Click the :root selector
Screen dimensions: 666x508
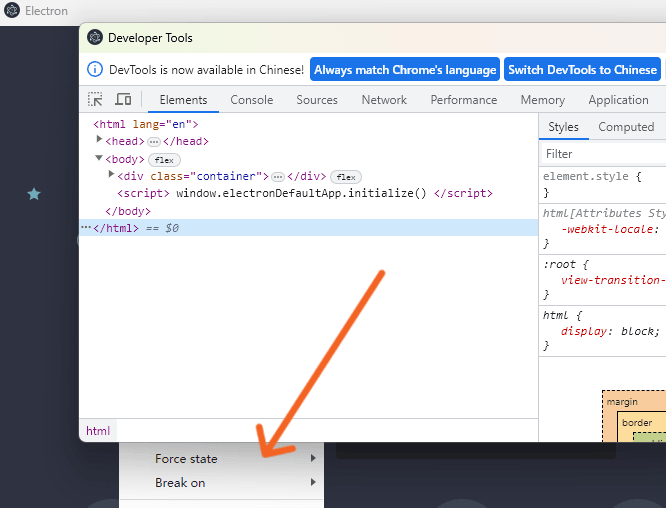pos(559,264)
